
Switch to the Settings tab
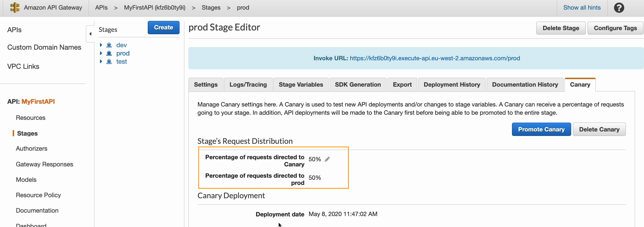coord(206,85)
